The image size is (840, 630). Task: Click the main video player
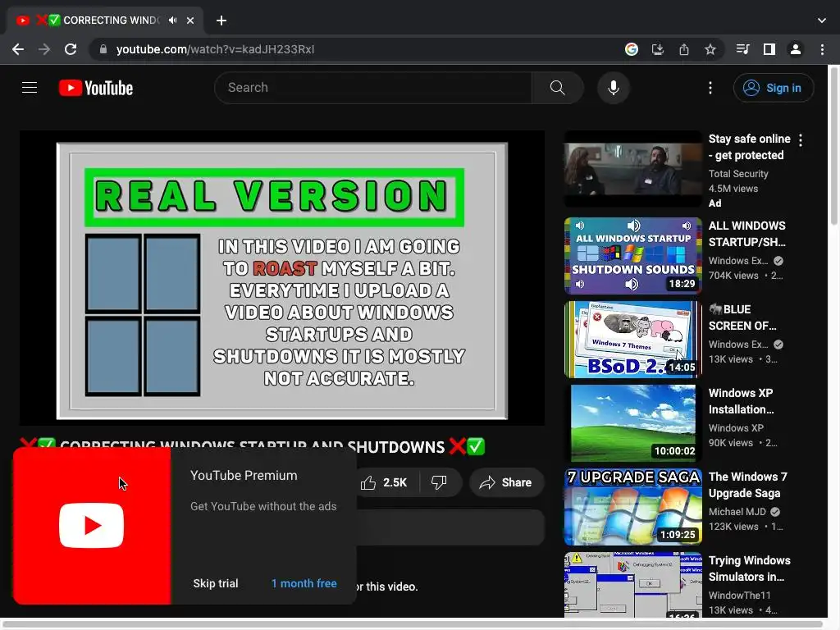pos(282,278)
